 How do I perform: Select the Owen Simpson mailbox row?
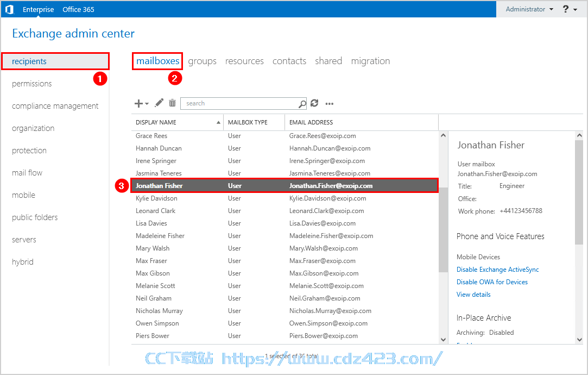[x=284, y=323]
